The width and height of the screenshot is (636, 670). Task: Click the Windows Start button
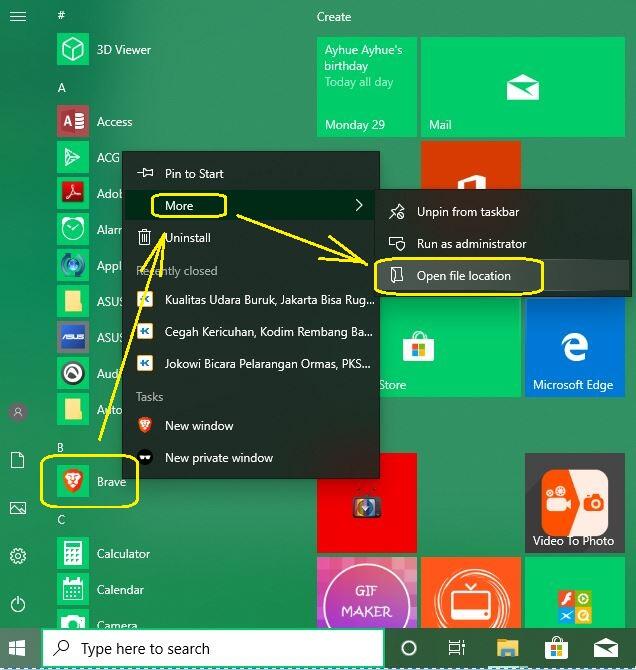17,648
